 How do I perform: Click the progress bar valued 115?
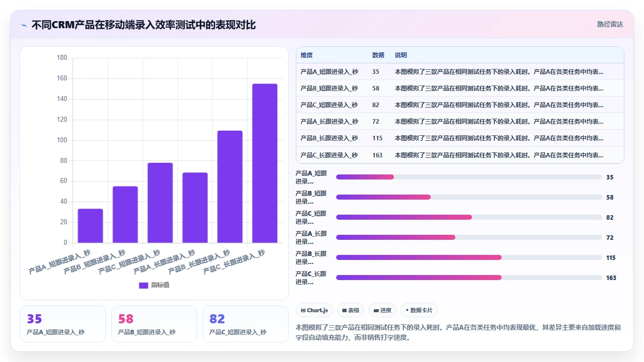tap(469, 257)
